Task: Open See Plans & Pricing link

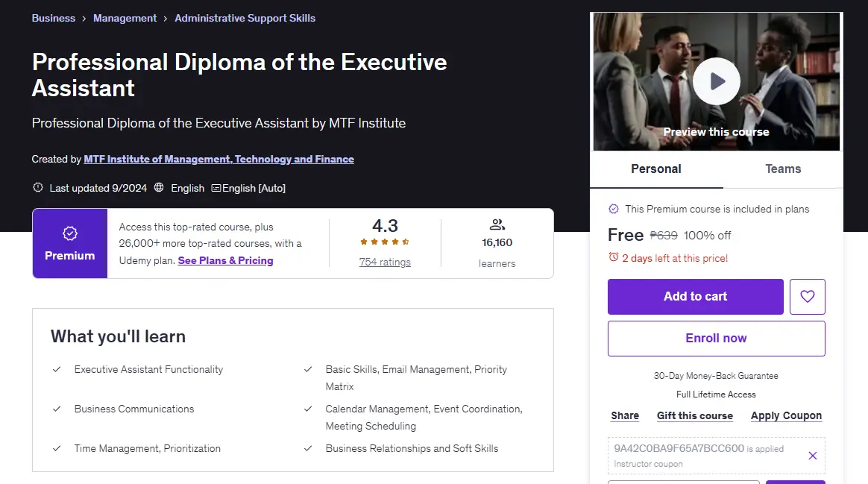Action: coord(225,260)
